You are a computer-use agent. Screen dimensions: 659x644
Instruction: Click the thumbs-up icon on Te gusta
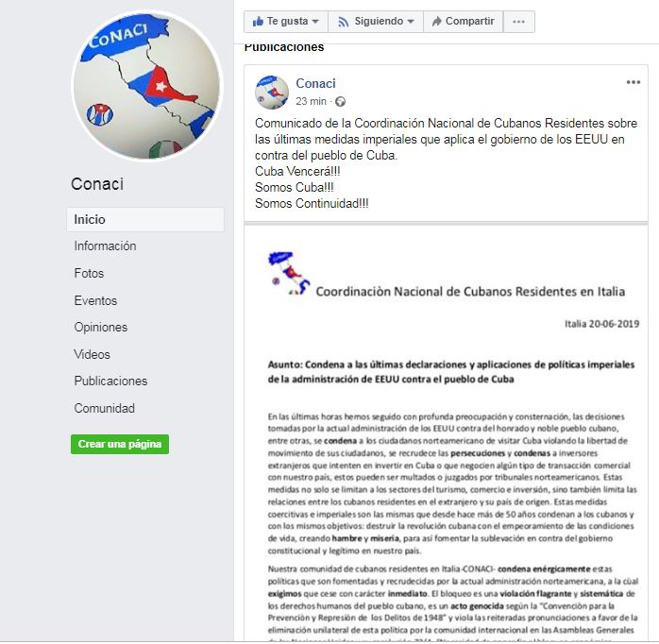[x=258, y=21]
